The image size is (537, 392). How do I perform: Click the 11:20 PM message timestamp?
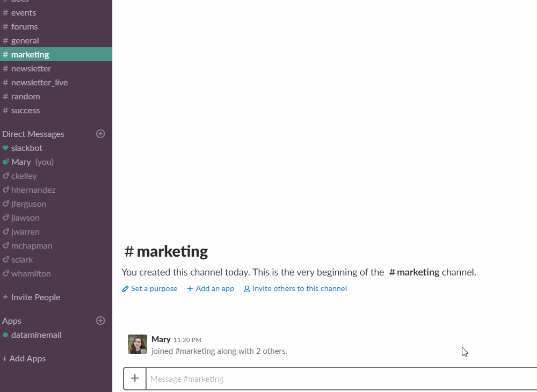point(187,340)
